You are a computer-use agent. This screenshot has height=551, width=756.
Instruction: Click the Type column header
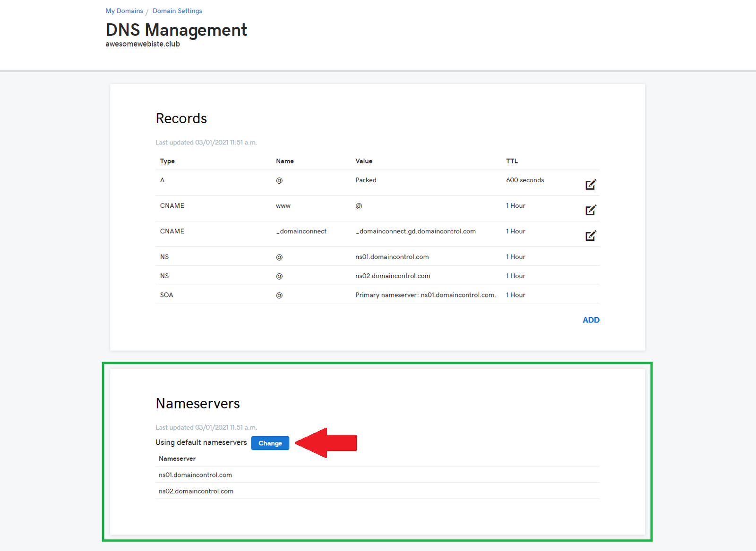[x=167, y=161]
